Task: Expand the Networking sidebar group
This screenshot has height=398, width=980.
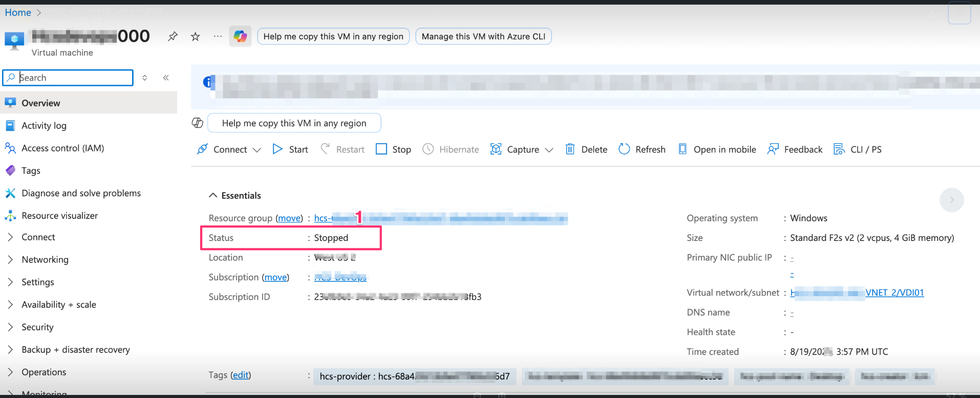Action: click(10, 259)
